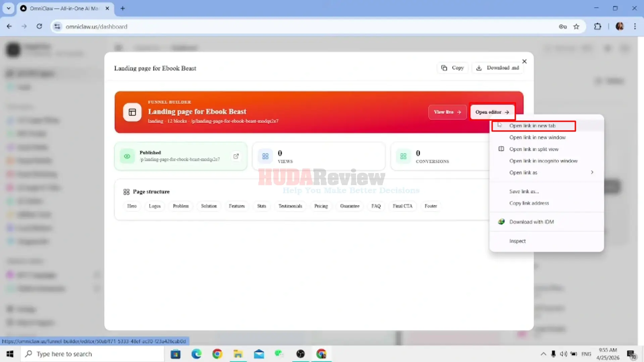Select the Final CTA block chip
Viewport: 644px width, 362px height.
[402, 206]
